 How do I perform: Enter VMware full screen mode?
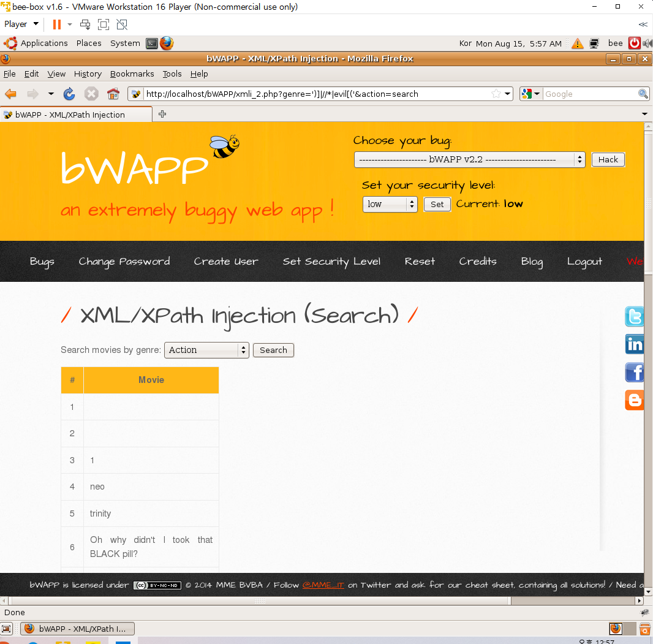tap(104, 25)
